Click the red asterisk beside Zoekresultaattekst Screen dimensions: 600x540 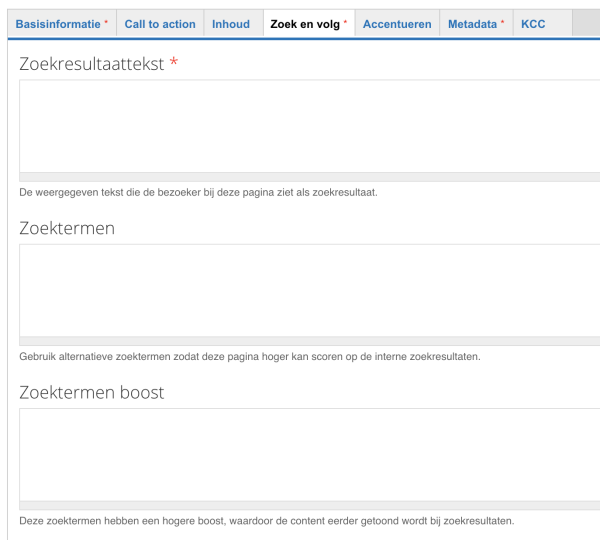(173, 63)
